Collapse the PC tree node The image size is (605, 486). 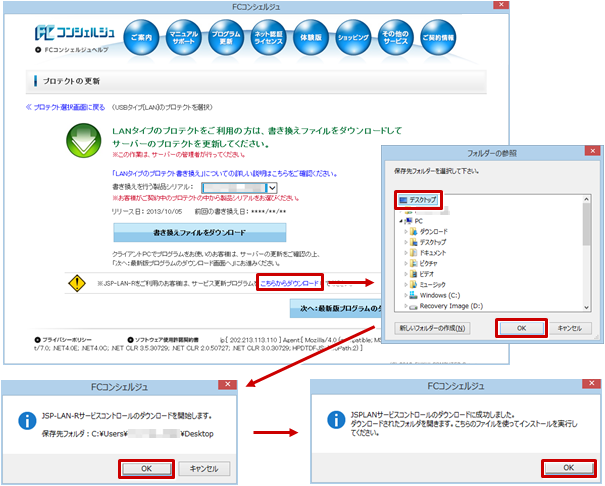click(x=399, y=221)
